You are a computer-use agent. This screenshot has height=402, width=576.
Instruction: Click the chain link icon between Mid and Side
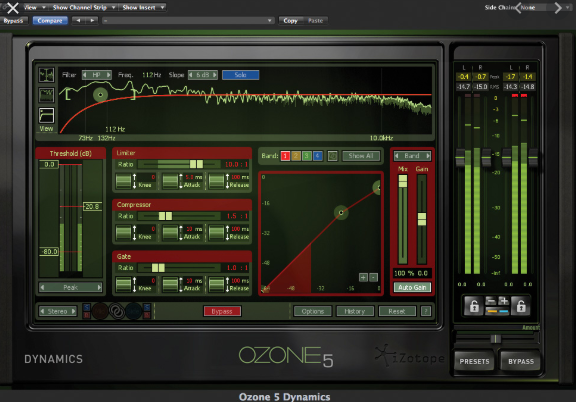[x=117, y=311]
